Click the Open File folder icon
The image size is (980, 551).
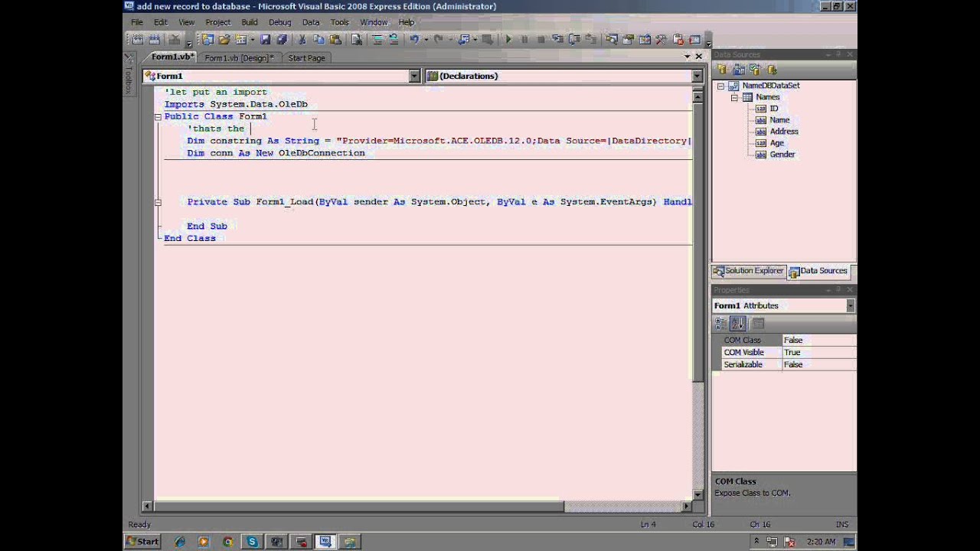224,39
